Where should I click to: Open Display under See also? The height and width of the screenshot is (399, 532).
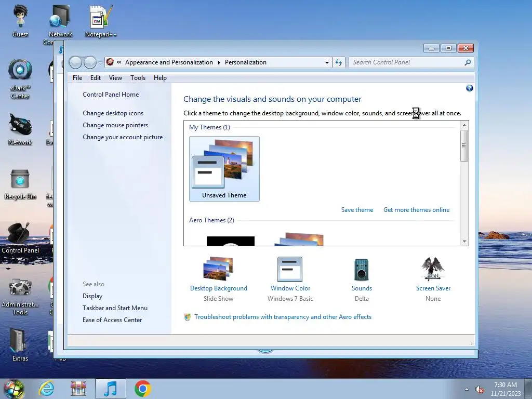(x=92, y=296)
